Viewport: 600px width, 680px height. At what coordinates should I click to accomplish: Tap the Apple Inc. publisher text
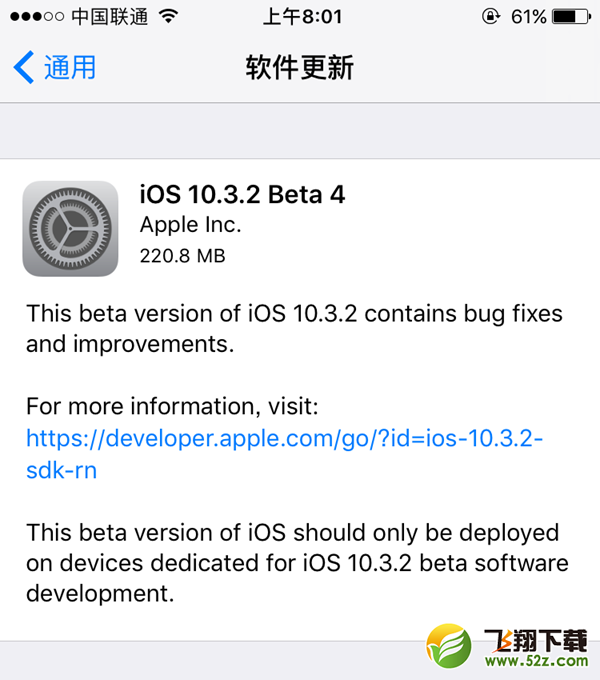coord(190,225)
